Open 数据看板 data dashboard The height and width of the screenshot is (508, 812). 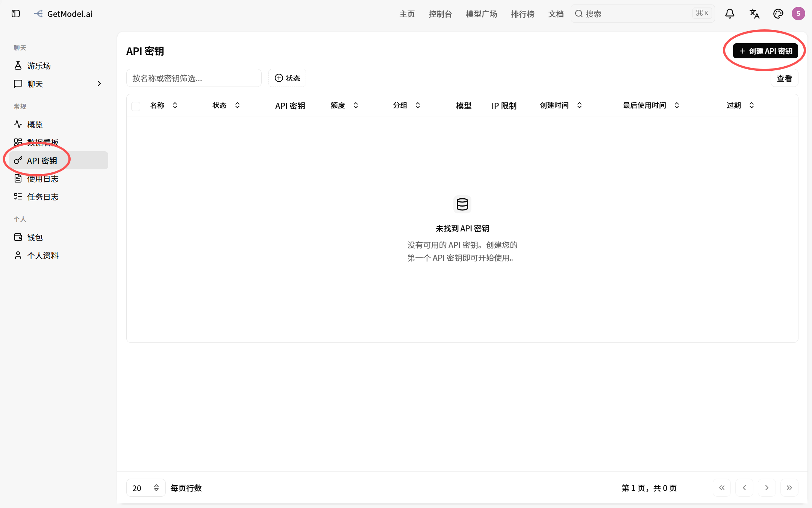(59, 143)
